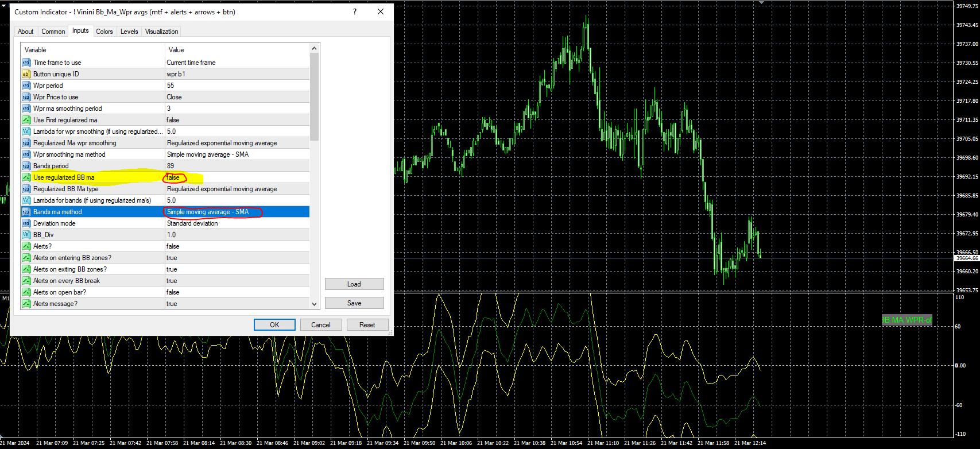This screenshot has width=980, height=449.
Task: Open the Bands ma method value dropdown
Action: coord(237,212)
